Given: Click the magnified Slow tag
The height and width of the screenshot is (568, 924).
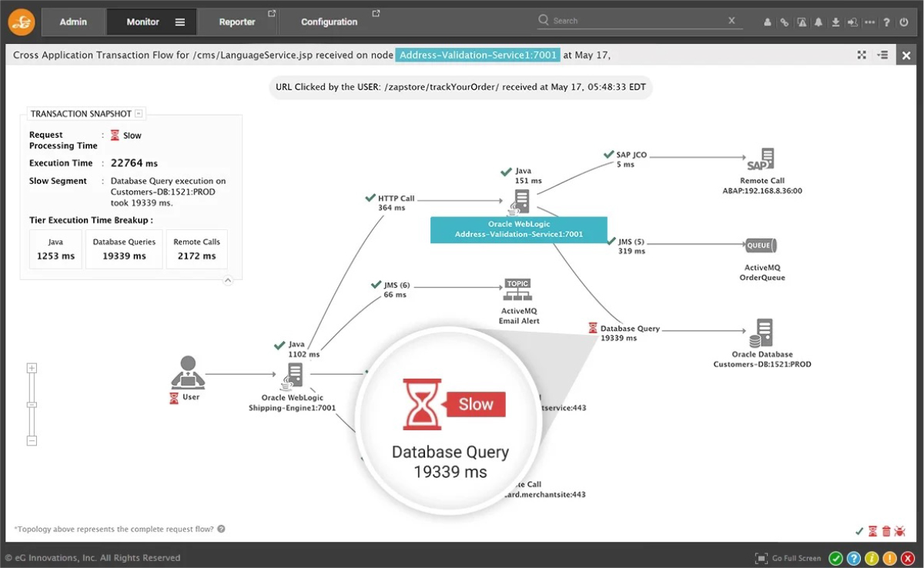Looking at the screenshot, I should click(x=475, y=404).
